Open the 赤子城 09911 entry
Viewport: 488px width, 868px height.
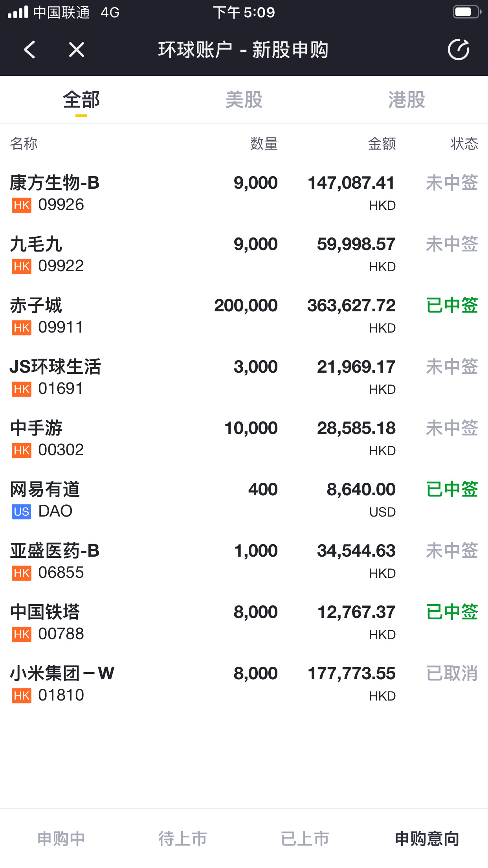click(244, 316)
